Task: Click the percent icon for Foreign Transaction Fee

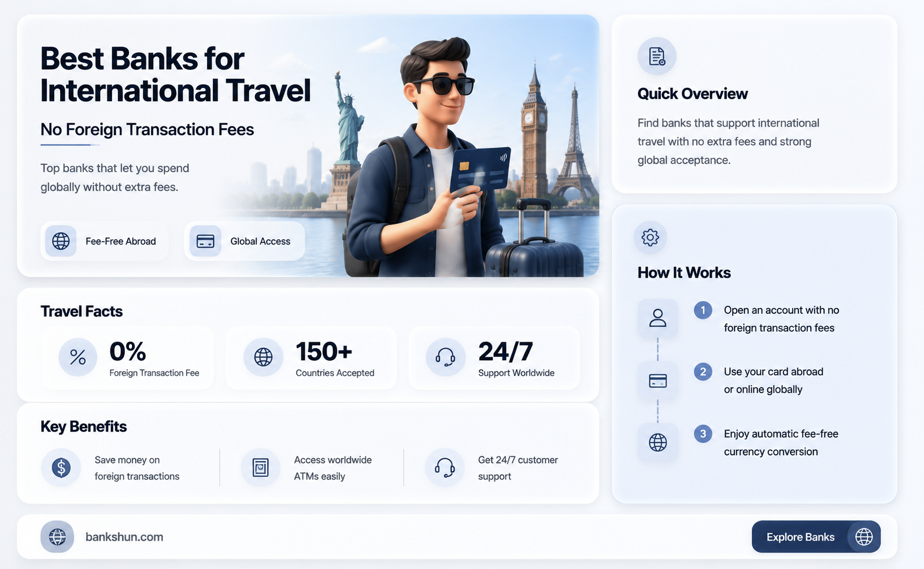Action: (78, 357)
